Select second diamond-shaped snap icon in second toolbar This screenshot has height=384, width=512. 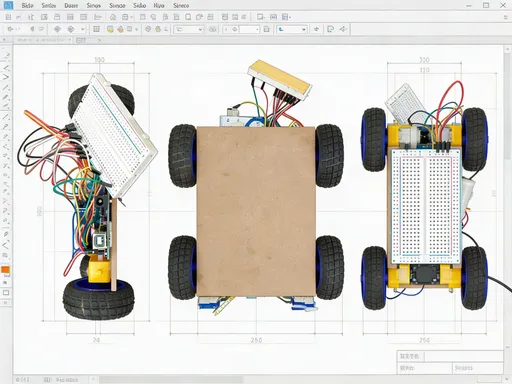coord(71,29)
